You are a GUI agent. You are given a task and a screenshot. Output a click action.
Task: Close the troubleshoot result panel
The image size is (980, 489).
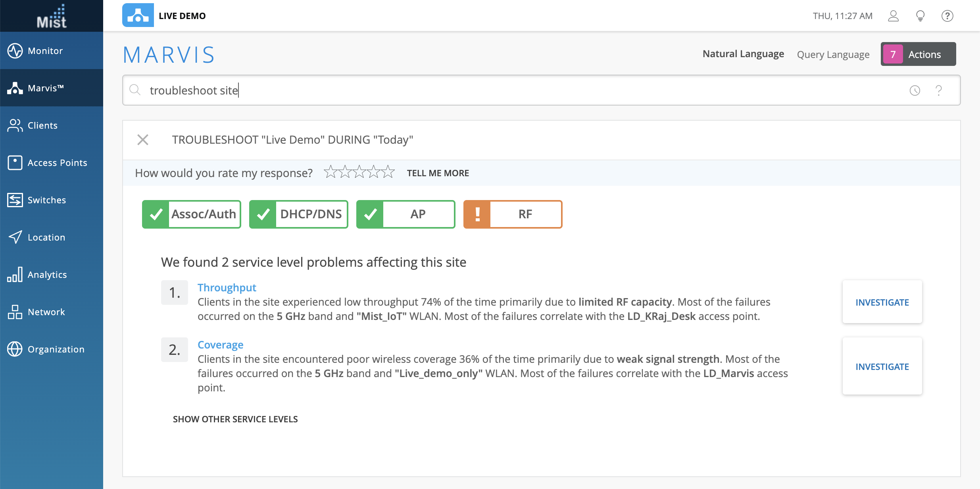143,140
